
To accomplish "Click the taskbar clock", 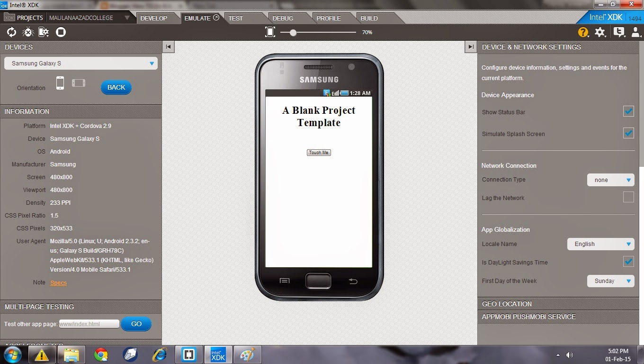I will (619, 355).
